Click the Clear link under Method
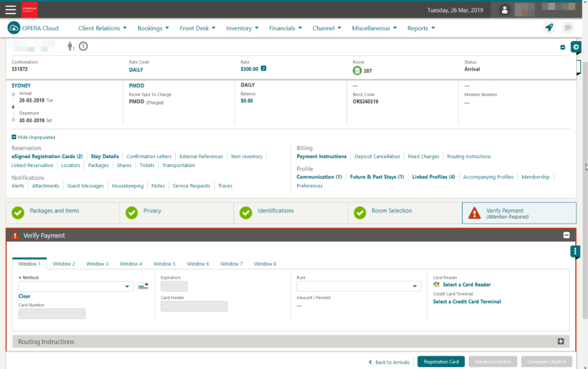The width and height of the screenshot is (588, 369). (24, 296)
